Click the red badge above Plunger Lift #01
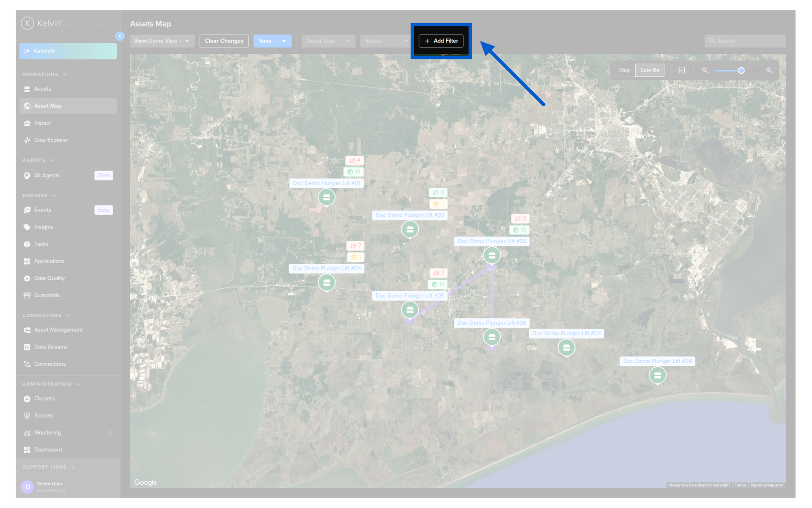This screenshot has height=508, width=812. coord(355,160)
